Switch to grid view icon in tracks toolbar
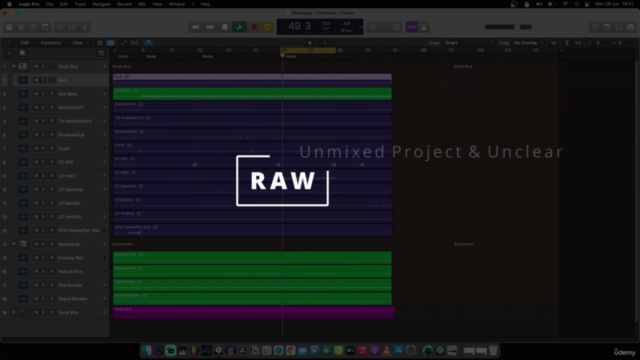The width and height of the screenshot is (640, 360). (x=100, y=43)
